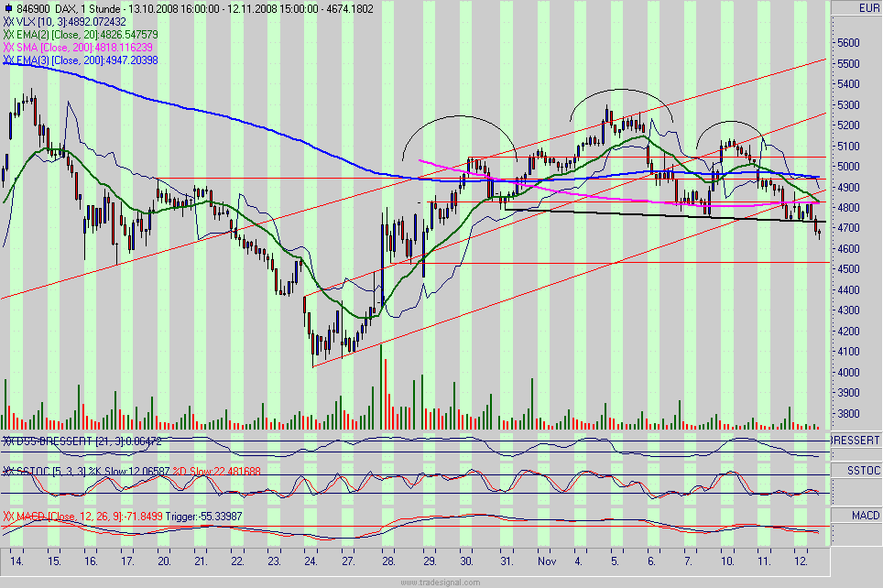Click the 7. date label on time axis
Viewport: 883px width, 588px height.
click(688, 561)
